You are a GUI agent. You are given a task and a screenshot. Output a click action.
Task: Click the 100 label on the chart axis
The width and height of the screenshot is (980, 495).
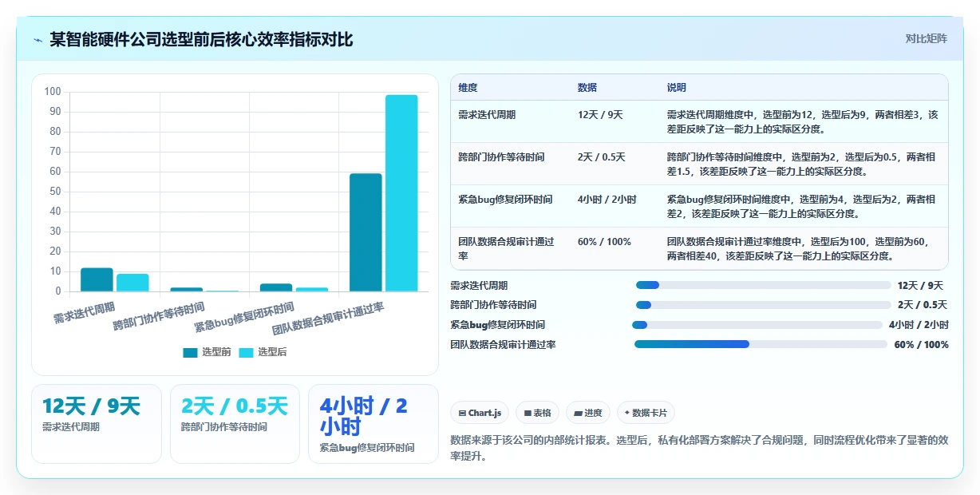(53, 92)
